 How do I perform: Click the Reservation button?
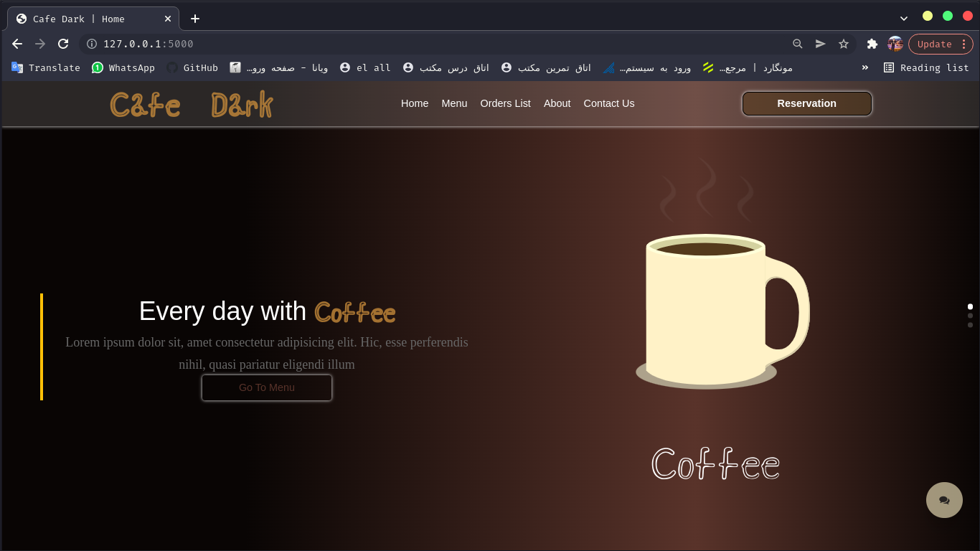[x=806, y=103]
